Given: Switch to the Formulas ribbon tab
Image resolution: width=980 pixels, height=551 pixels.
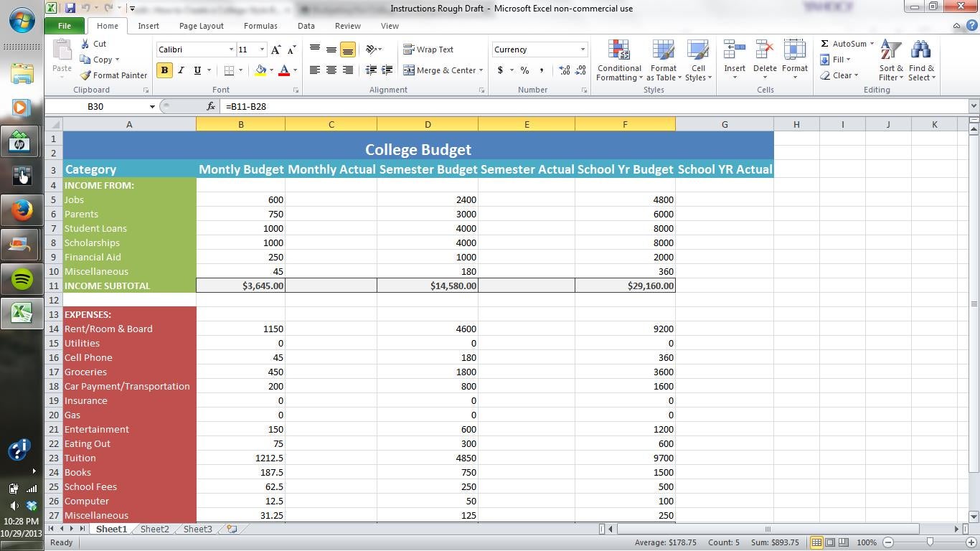Looking at the screenshot, I should [x=260, y=25].
